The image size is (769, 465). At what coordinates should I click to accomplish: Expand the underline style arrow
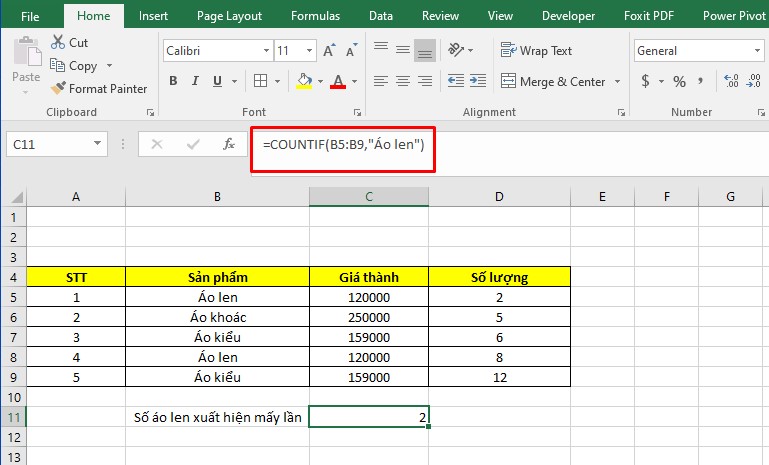pyautogui.click(x=234, y=81)
